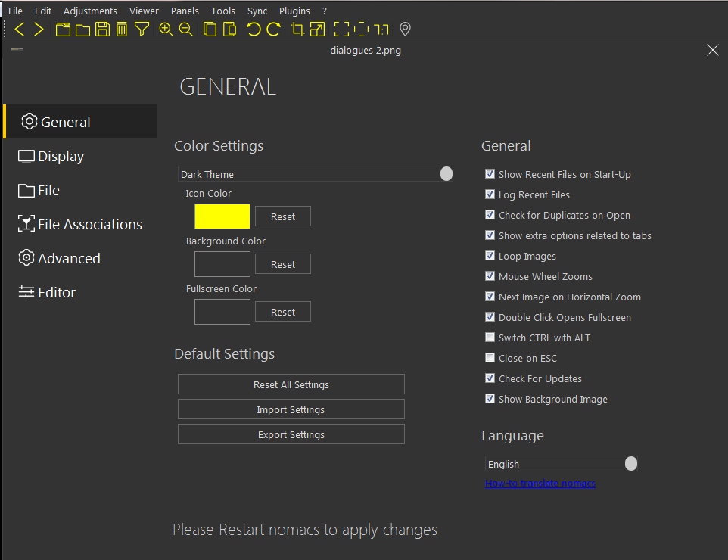Click the sliders icon beside Editor
The image size is (728, 560).
click(26, 291)
